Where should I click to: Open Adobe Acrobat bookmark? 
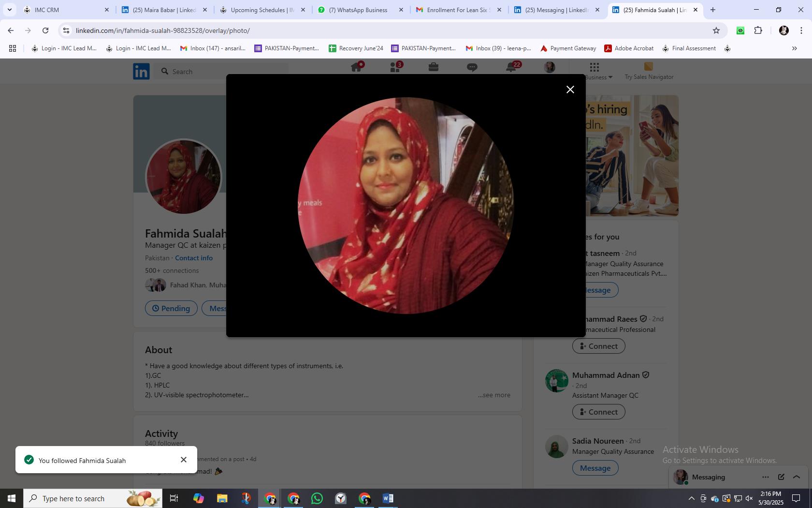click(x=629, y=48)
